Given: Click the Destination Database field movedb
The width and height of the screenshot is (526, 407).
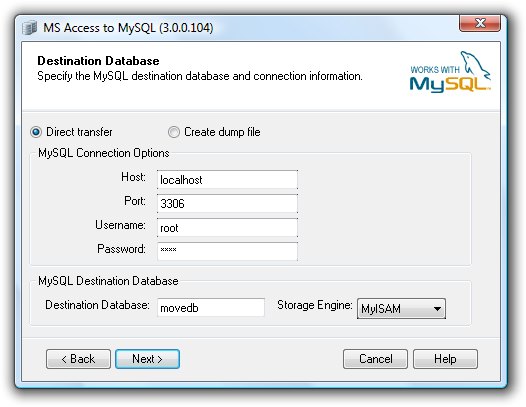Looking at the screenshot, I should [211, 307].
